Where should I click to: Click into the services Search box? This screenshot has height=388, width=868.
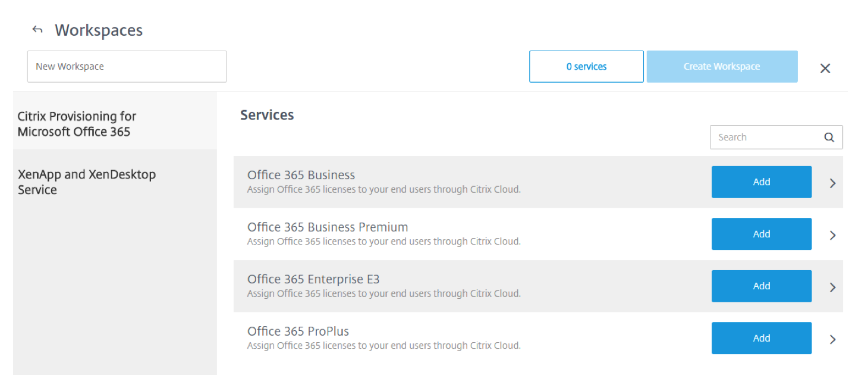tap(764, 137)
